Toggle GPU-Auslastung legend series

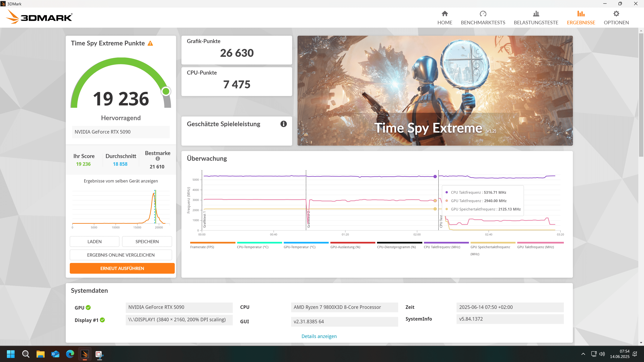pos(345,247)
